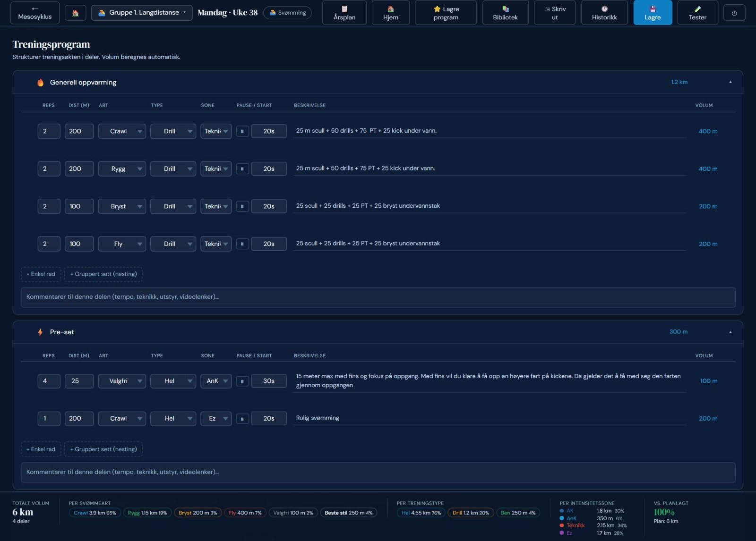Open the Gruppe 1. Langdistanse dropdown
Viewport: 756px width, 541px height.
point(142,13)
